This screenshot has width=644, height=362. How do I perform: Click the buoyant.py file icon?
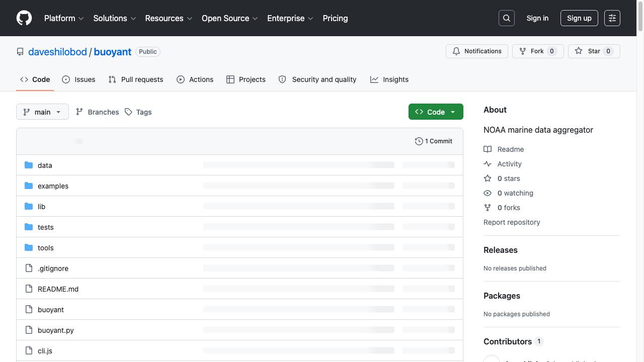29,330
